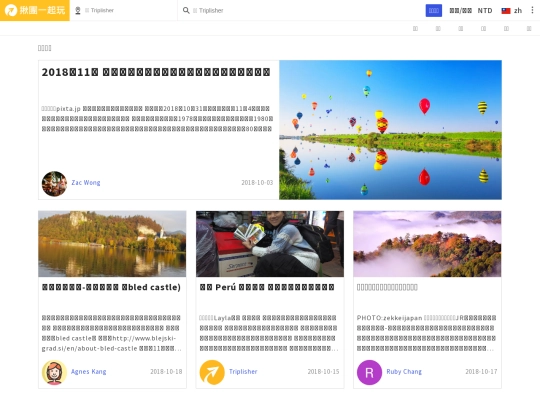Select the third sub-navigation item
The height and width of the screenshot is (405, 540).
coord(460,29)
